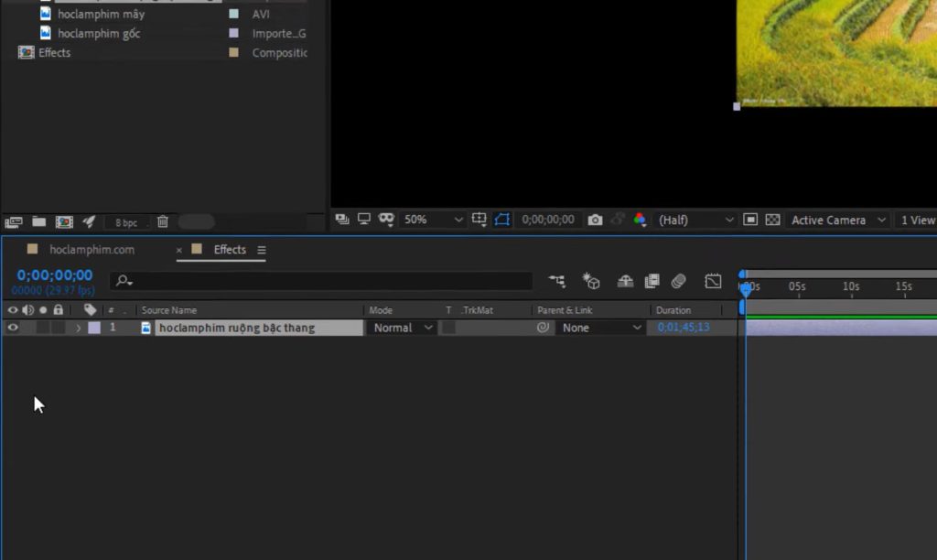Click the Interpret Footage icon
The image size is (937, 560).
(14, 221)
